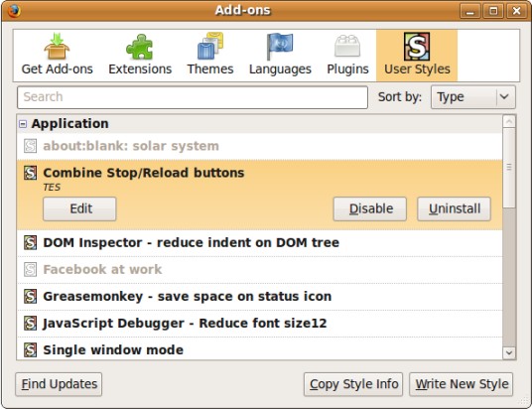
Task: Collapse the Application group
Action: pyautogui.click(x=23, y=124)
